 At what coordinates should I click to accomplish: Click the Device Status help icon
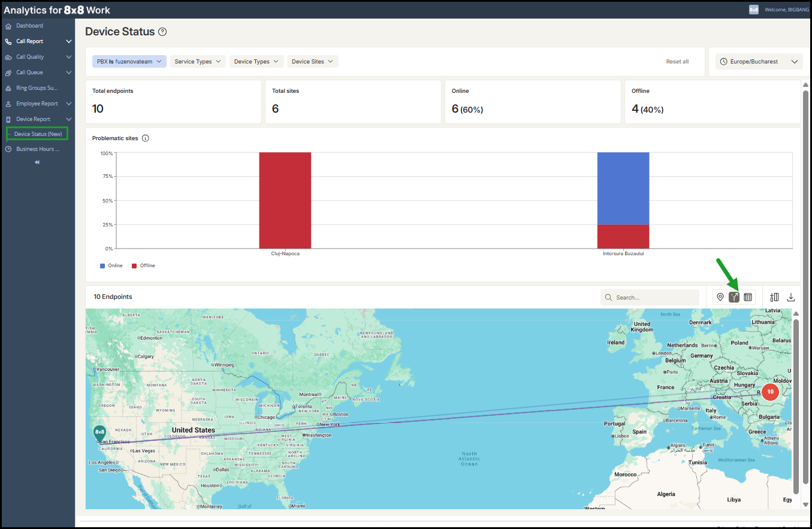coord(162,32)
